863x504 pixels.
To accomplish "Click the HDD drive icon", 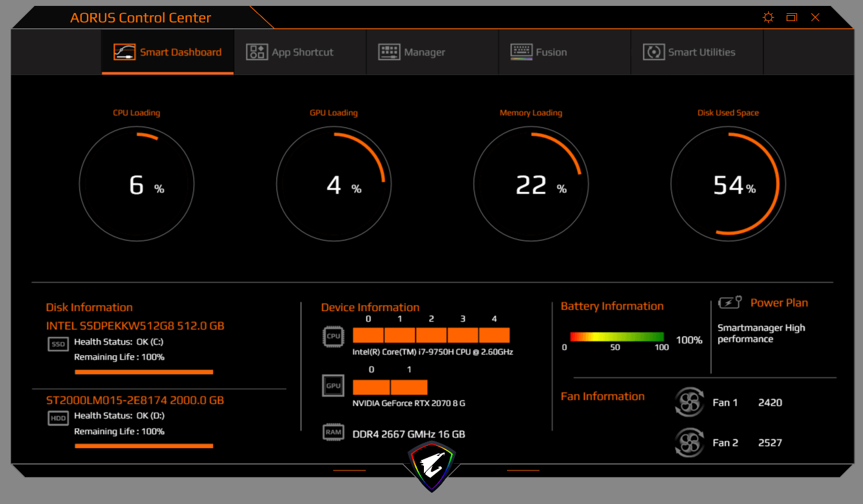I will (x=58, y=418).
